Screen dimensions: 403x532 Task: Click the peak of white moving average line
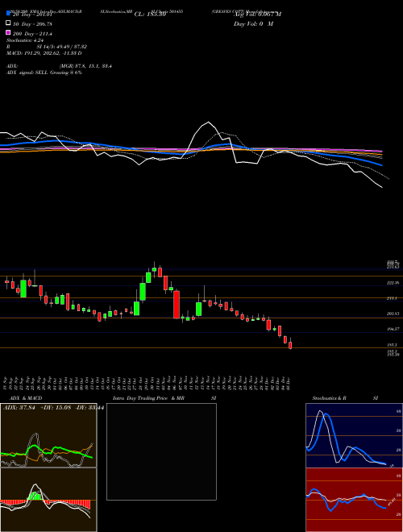(208, 123)
